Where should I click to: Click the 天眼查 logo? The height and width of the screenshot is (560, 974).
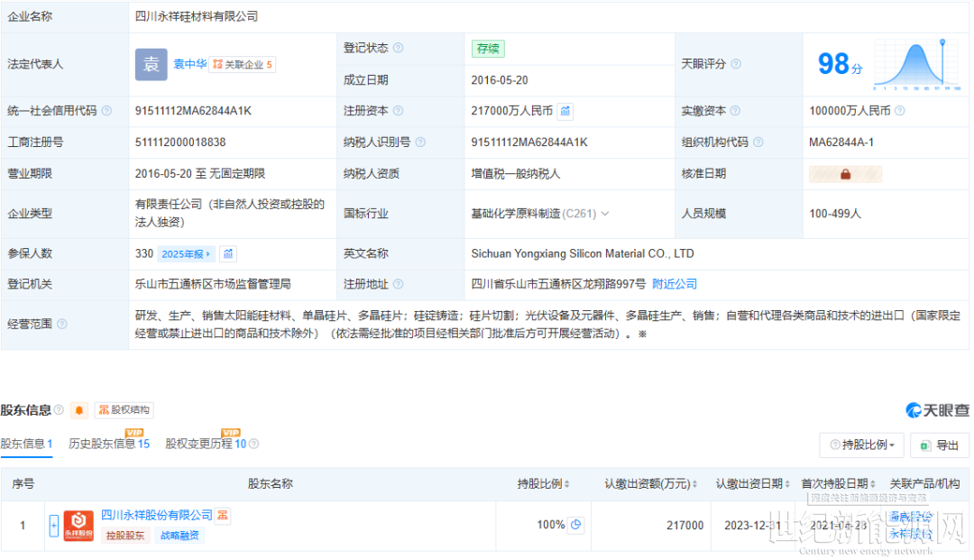tap(937, 410)
